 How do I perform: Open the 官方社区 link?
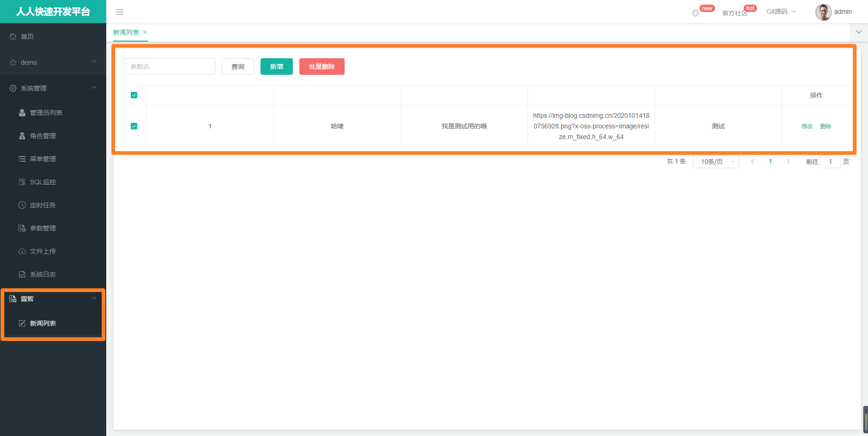(x=734, y=13)
